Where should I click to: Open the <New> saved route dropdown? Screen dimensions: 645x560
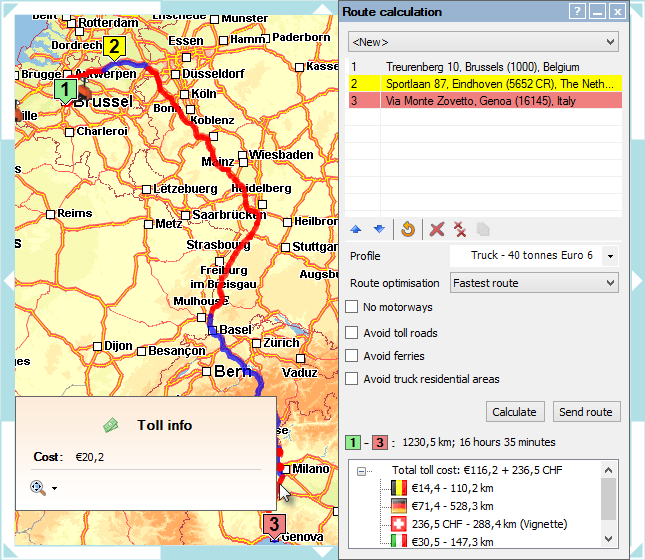point(483,42)
